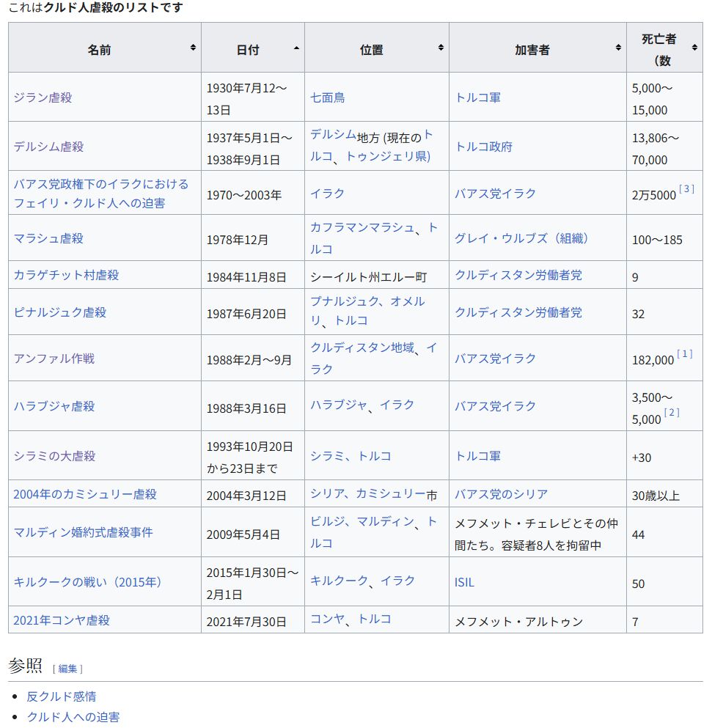Image resolution: width=712 pixels, height=728 pixels.
Task: Sort table by 死亡者 column arrows
Action: coord(694,48)
